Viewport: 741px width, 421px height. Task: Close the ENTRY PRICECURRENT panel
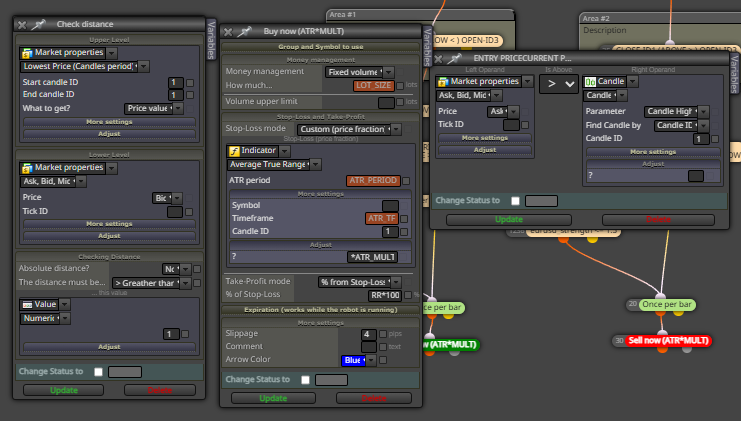439,59
